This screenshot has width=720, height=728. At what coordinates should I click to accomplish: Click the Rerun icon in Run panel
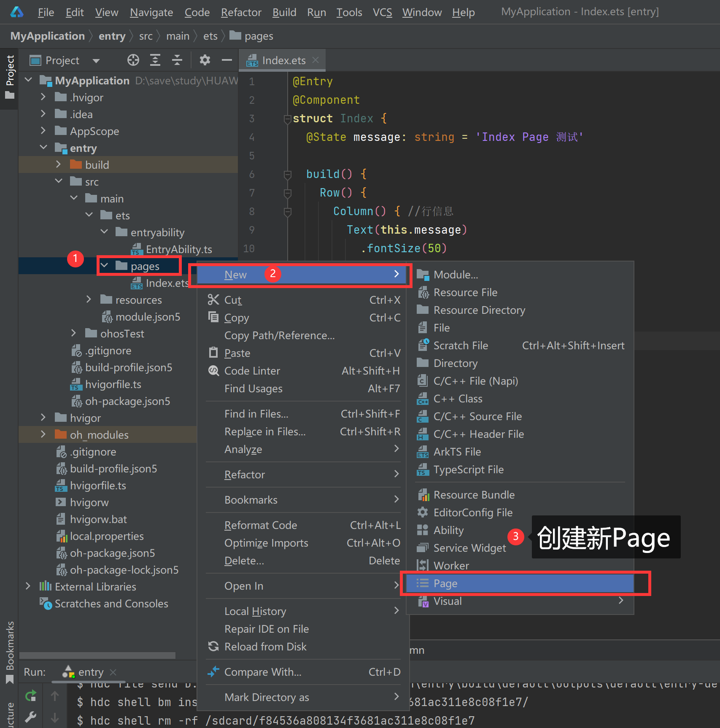[31, 696]
